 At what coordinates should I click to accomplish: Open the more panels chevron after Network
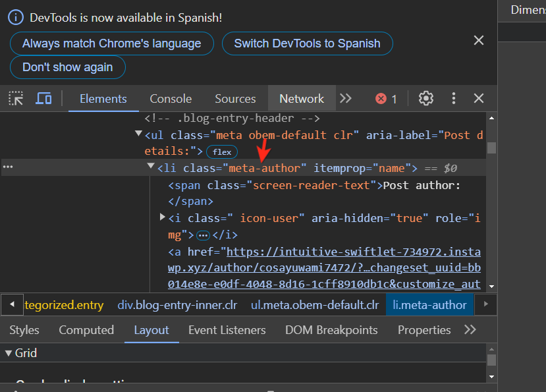pyautogui.click(x=346, y=98)
